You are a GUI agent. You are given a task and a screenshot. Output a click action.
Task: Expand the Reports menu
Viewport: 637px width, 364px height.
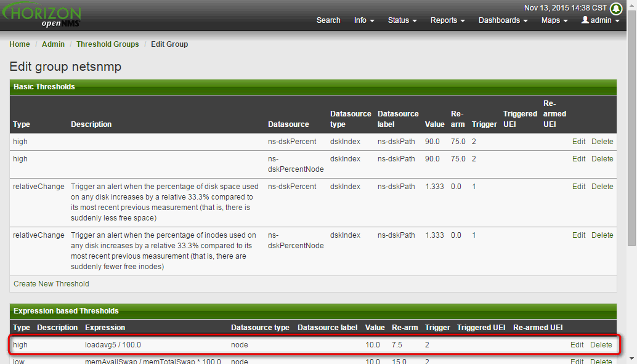pos(448,20)
